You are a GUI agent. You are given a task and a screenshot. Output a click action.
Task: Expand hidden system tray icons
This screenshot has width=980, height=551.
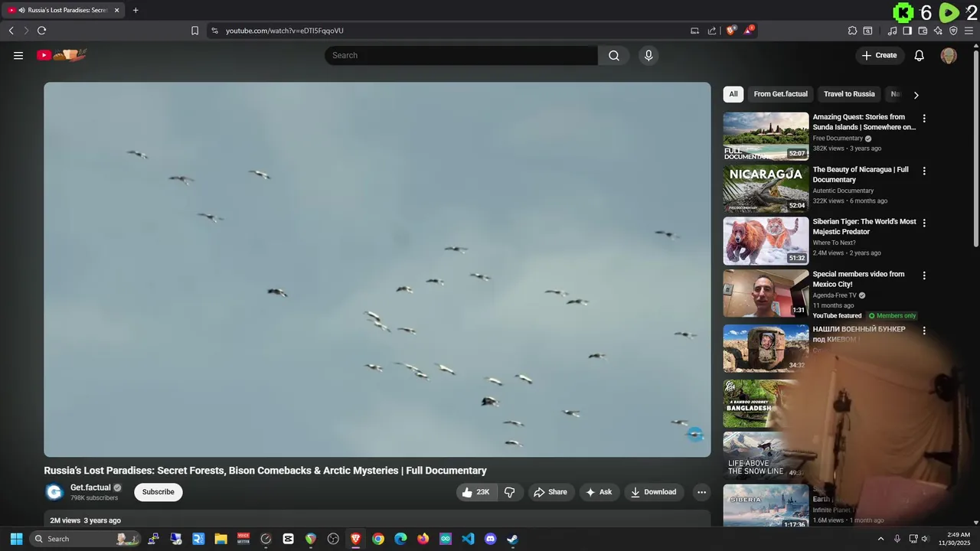coord(880,539)
